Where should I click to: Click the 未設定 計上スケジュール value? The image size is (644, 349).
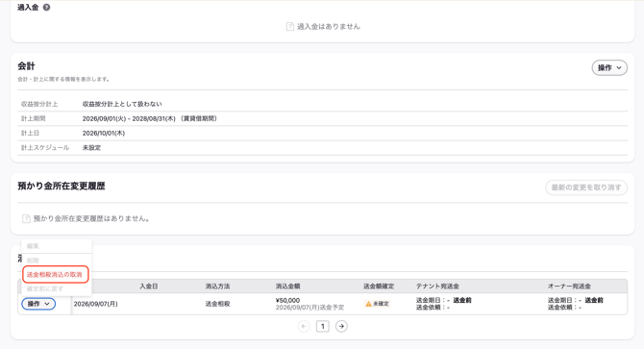pos(91,147)
